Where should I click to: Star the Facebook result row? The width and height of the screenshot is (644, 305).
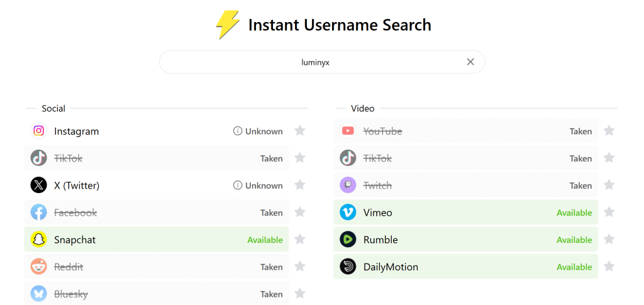click(300, 213)
